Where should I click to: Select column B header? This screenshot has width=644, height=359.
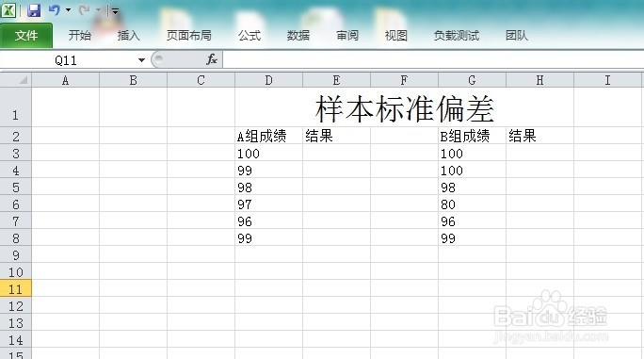[x=133, y=80]
